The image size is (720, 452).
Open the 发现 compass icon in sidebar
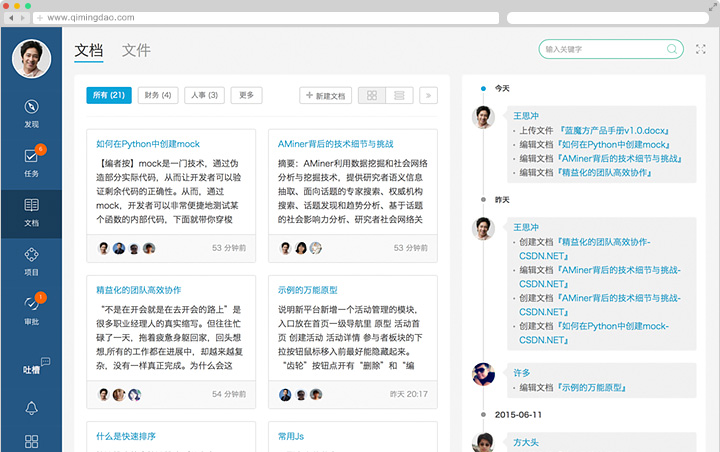[31, 108]
